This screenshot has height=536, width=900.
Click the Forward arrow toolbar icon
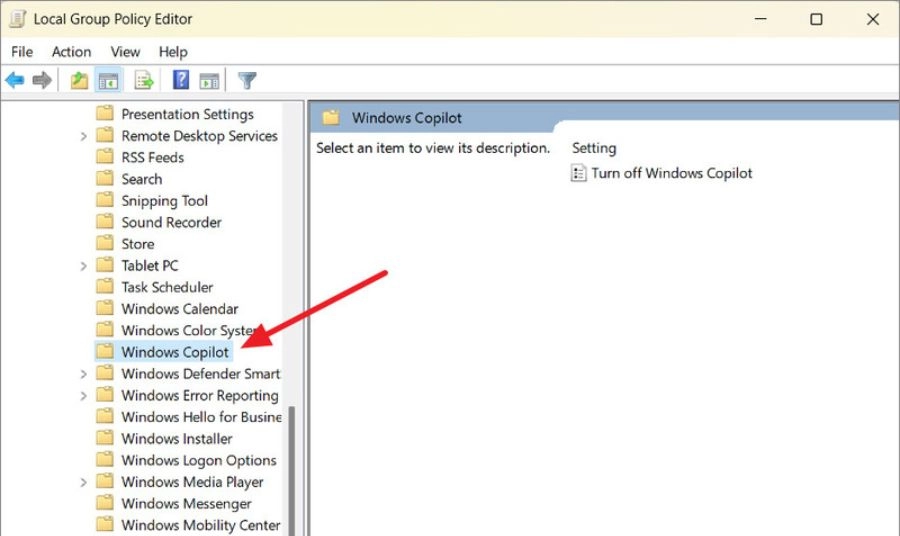pyautogui.click(x=42, y=80)
